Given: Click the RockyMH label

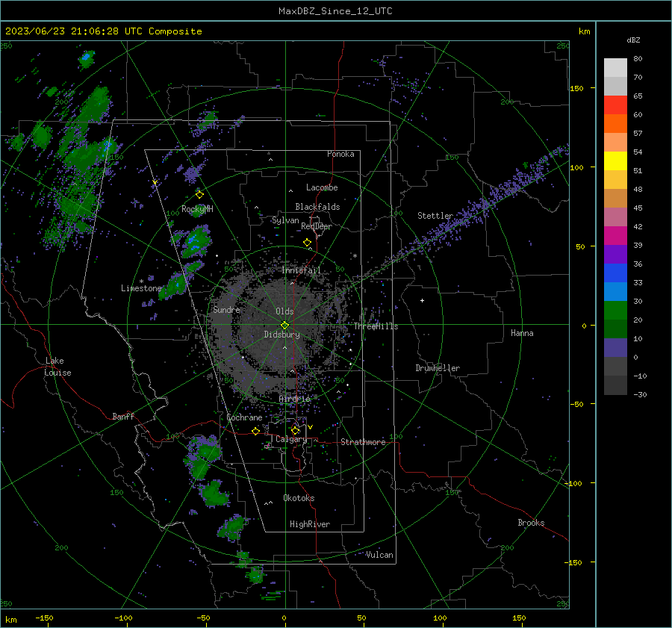Looking at the screenshot, I should coord(197,209).
